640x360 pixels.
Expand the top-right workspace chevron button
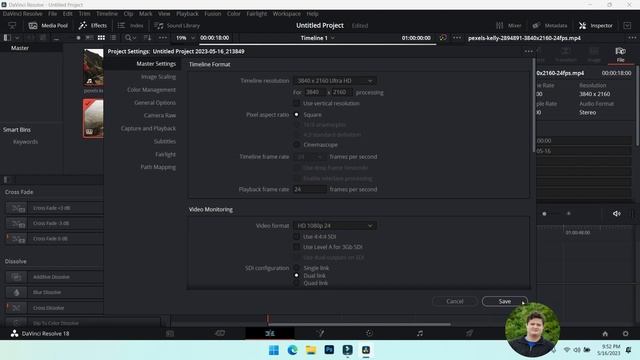coord(627,25)
